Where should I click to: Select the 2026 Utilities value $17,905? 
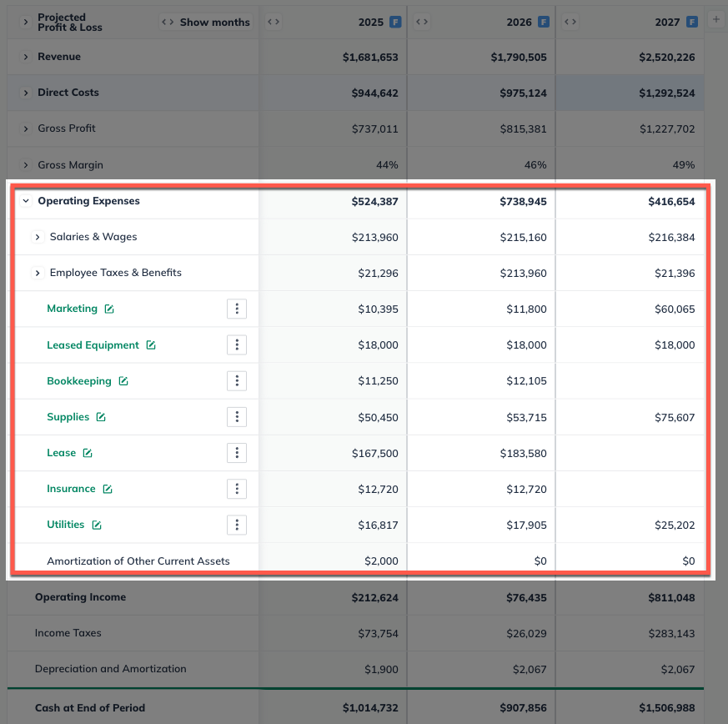(526, 525)
